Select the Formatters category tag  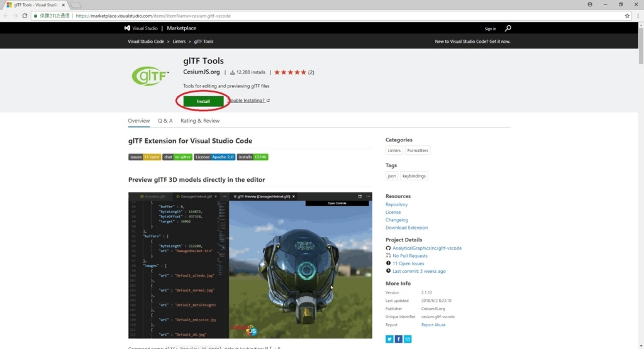418,151
